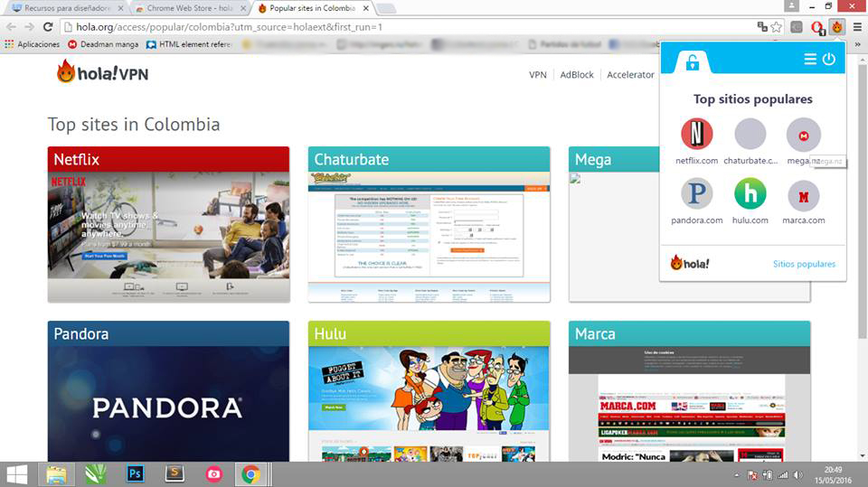Image resolution: width=868 pixels, height=487 pixels.
Task: Click the mega.nz icon in Hola popup
Action: (x=803, y=135)
